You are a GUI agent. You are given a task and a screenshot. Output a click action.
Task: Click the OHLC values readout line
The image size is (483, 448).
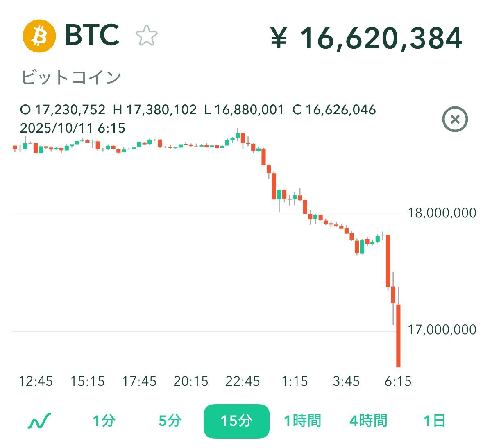[x=198, y=110]
